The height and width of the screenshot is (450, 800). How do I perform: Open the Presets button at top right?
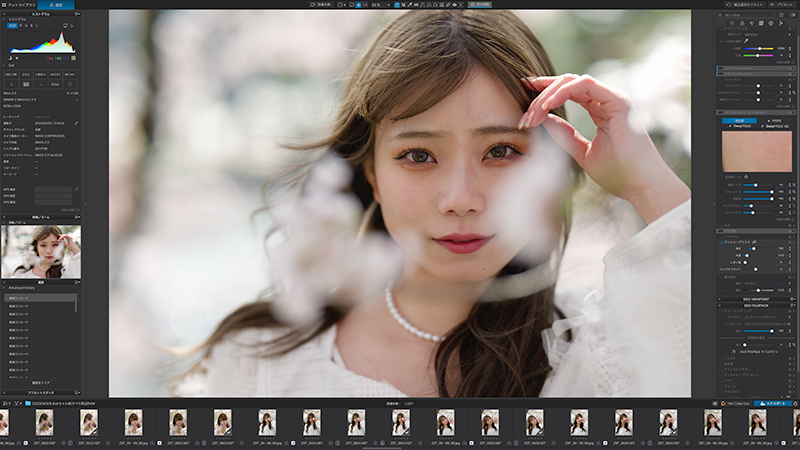[x=783, y=5]
